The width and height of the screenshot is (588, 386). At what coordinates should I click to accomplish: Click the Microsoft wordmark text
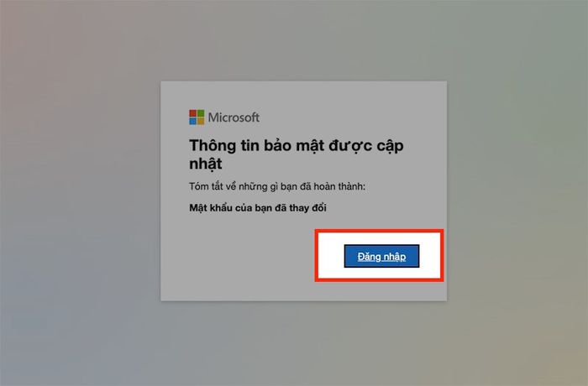click(x=234, y=117)
